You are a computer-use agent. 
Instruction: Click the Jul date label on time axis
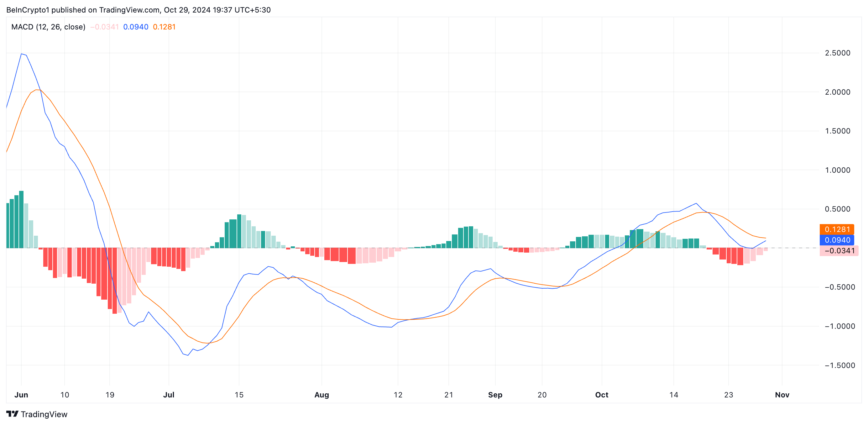point(169,395)
